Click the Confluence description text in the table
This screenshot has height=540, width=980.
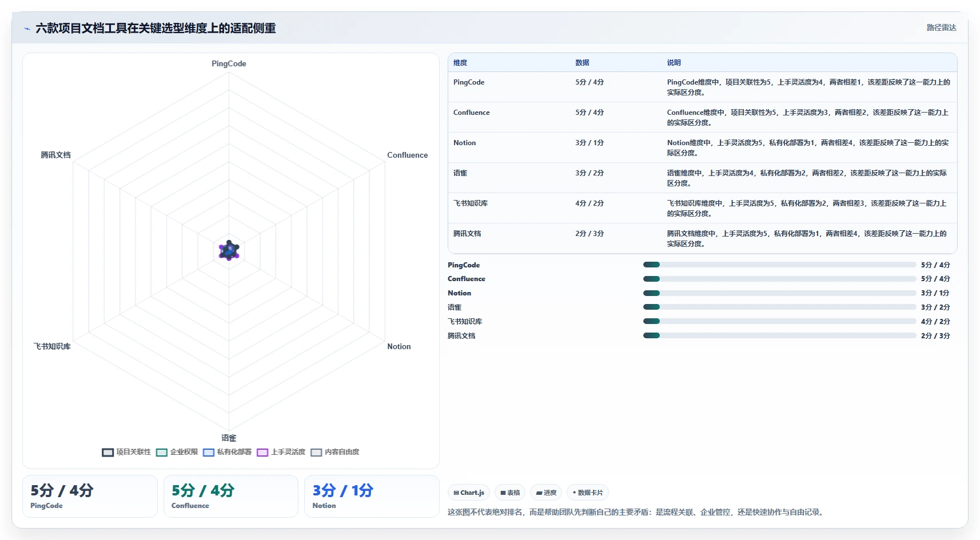808,118
